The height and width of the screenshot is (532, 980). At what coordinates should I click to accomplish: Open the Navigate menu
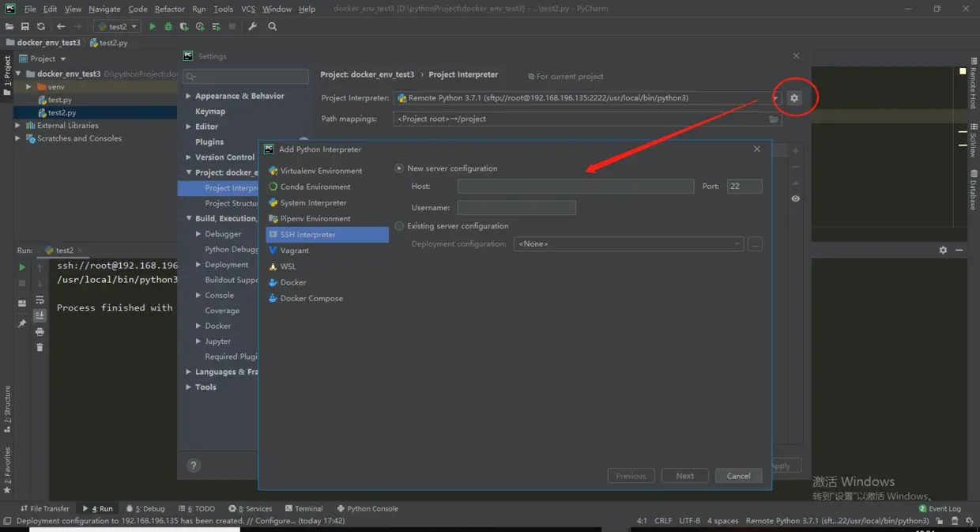104,9
